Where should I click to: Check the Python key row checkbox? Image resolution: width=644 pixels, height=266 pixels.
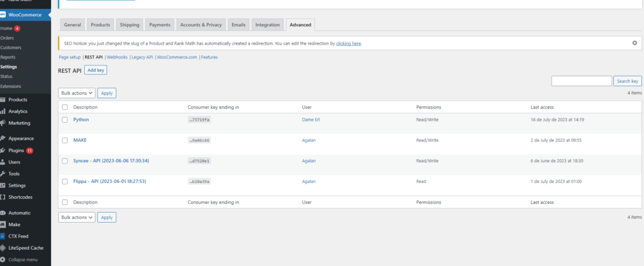tap(65, 120)
